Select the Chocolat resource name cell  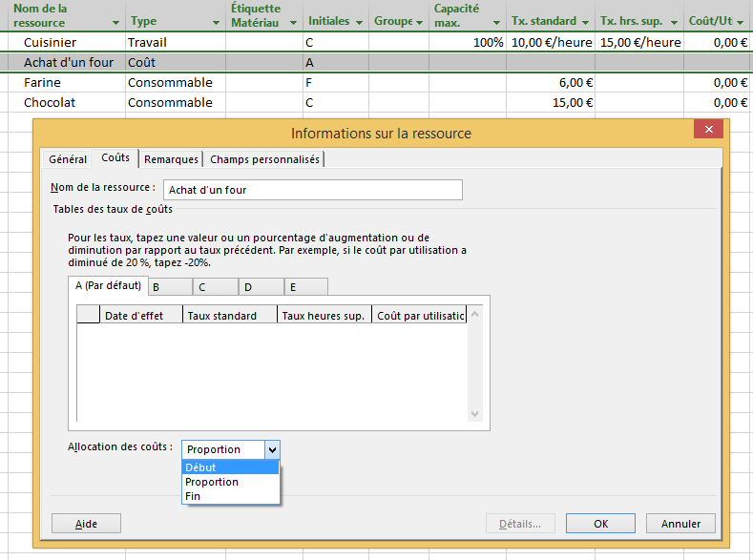67,103
